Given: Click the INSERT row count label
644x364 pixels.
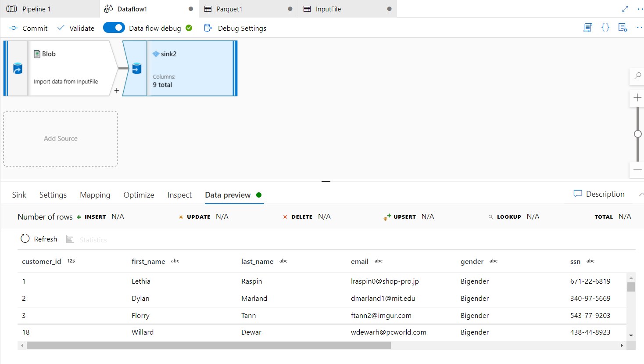Looking at the screenshot, I should click(95, 217).
